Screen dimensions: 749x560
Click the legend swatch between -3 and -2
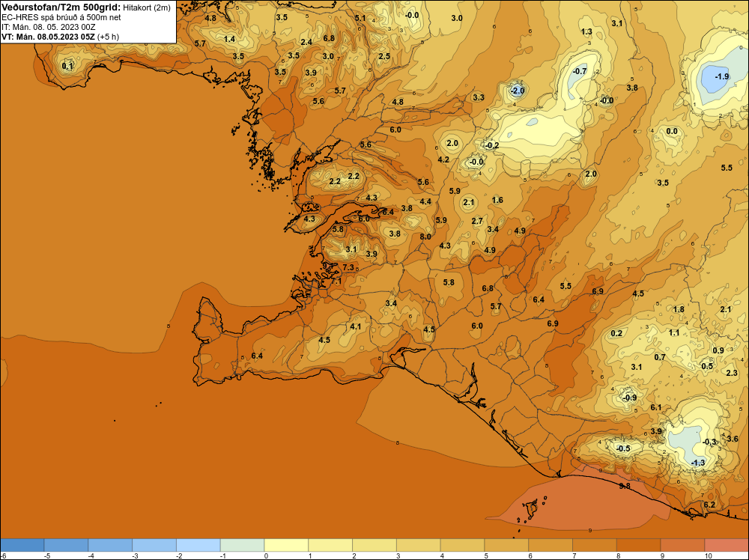pos(154,545)
